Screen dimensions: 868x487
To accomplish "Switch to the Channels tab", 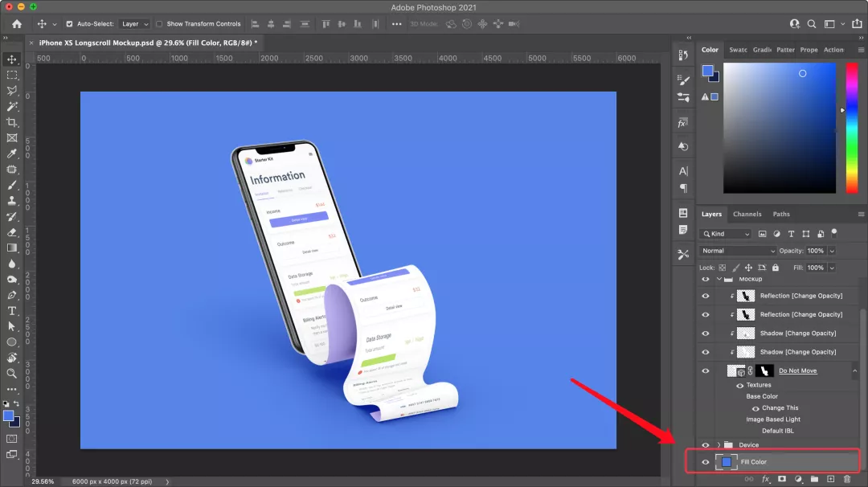I will (747, 214).
